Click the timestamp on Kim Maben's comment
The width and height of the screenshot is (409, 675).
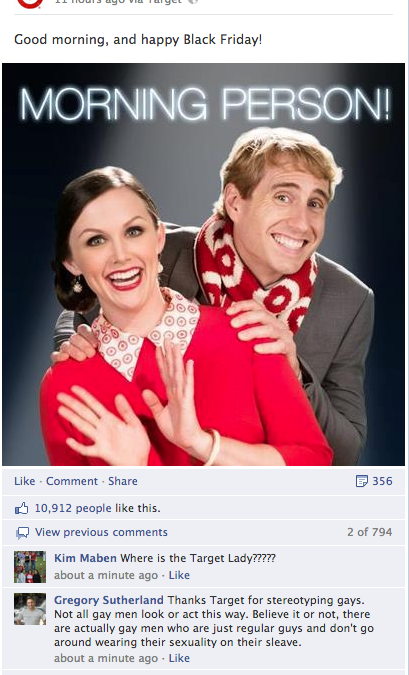tap(106, 575)
